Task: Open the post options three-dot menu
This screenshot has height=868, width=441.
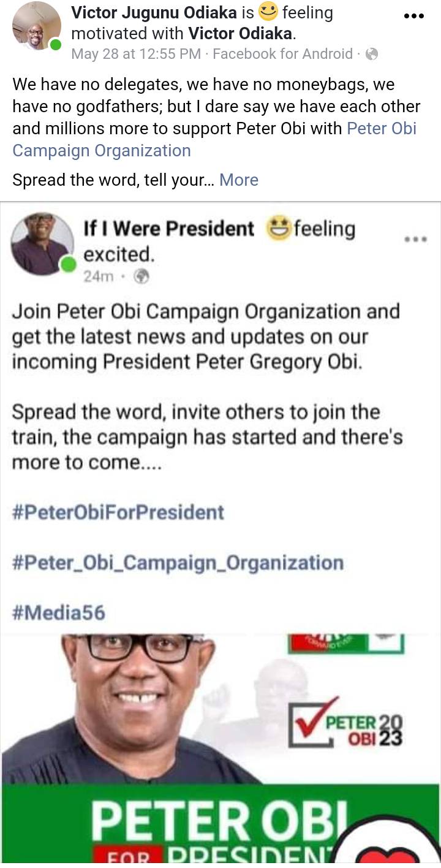Action: [414, 17]
